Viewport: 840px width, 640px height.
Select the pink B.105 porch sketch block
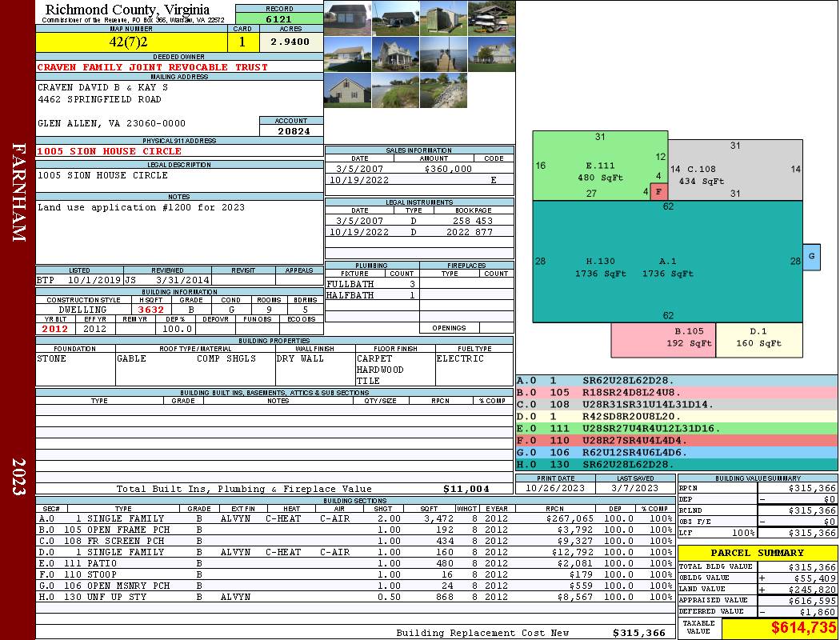point(664,339)
